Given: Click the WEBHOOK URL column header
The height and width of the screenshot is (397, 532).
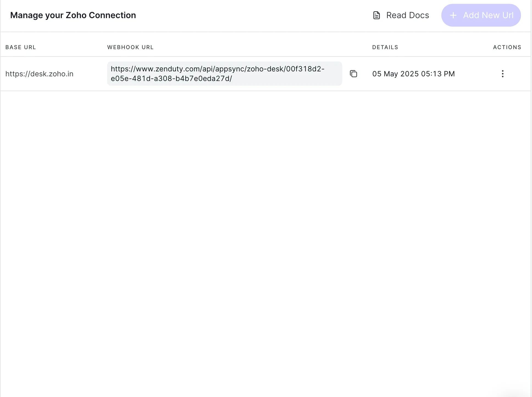Looking at the screenshot, I should tap(130, 47).
